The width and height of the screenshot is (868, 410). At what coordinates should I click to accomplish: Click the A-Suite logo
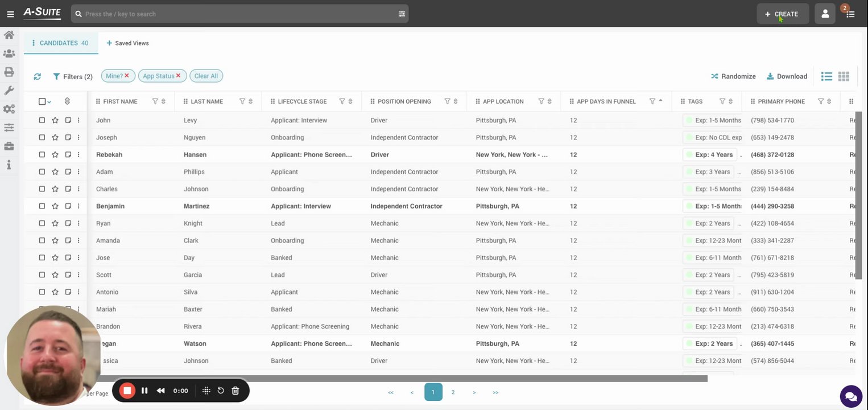coord(42,13)
